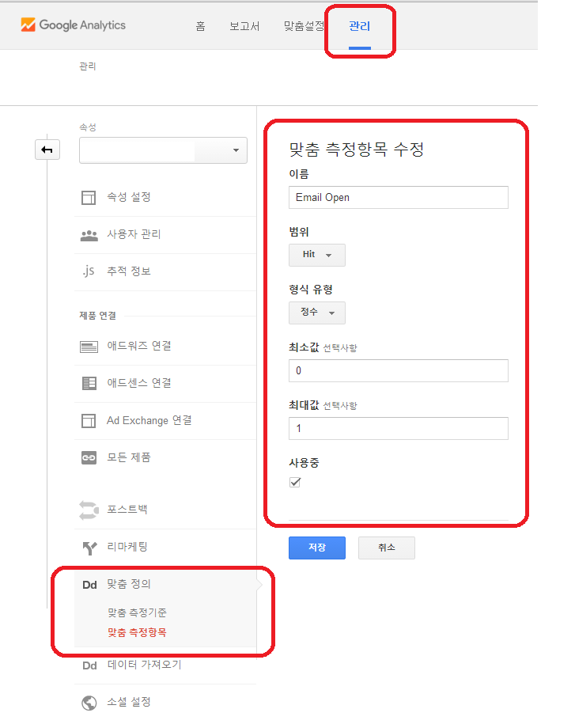Click the 소셜 설정 globe icon
575x728 pixels.
tap(89, 702)
